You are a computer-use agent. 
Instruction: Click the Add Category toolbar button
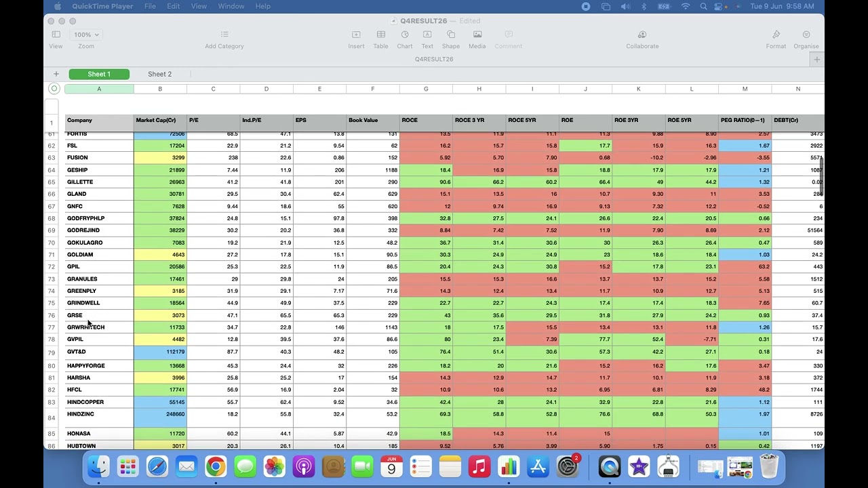[224, 39]
